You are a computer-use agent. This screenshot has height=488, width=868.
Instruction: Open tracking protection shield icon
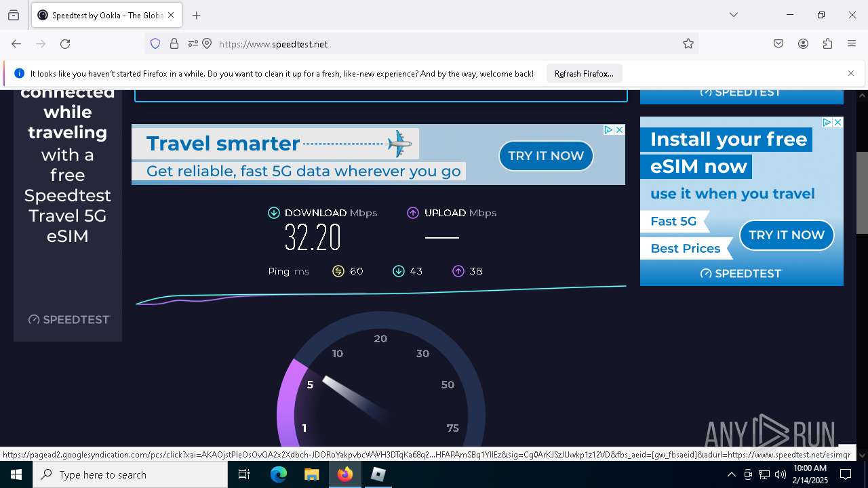[x=155, y=44]
